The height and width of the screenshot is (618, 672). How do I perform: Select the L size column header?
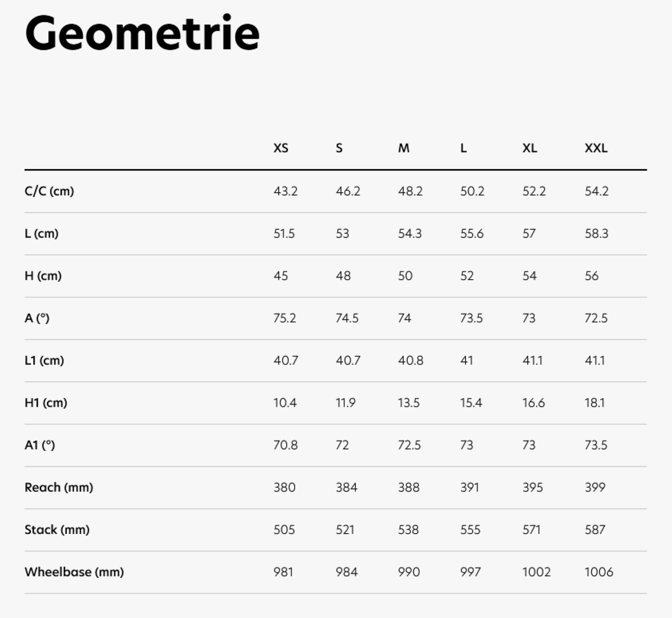pos(463,148)
